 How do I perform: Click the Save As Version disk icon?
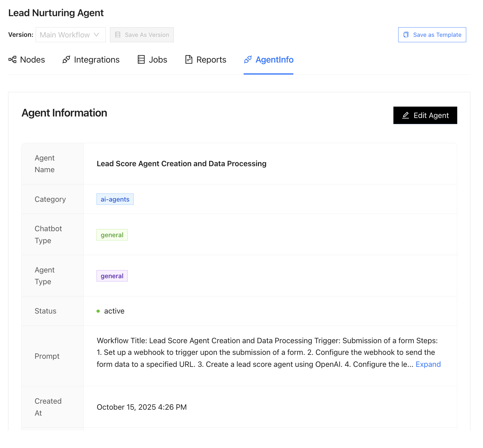(x=118, y=35)
